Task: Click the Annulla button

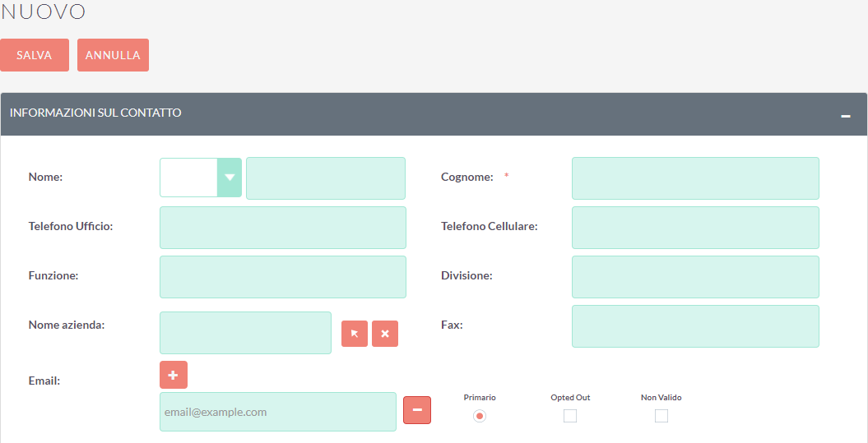Action: [113, 55]
